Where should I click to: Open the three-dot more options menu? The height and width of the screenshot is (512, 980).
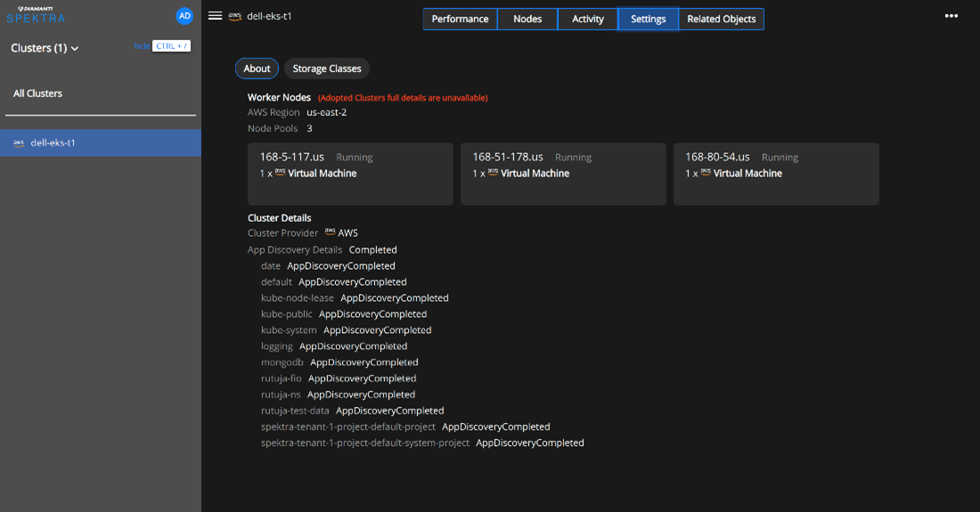951,16
